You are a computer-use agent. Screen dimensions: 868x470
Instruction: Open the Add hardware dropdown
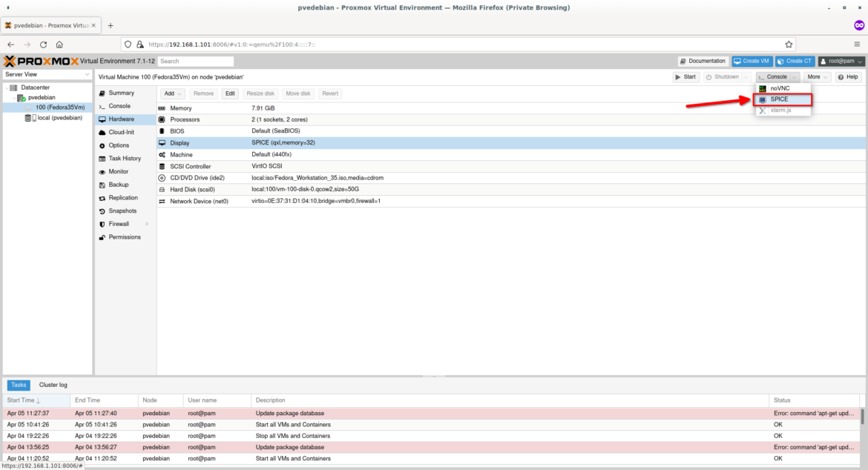pyautogui.click(x=173, y=93)
